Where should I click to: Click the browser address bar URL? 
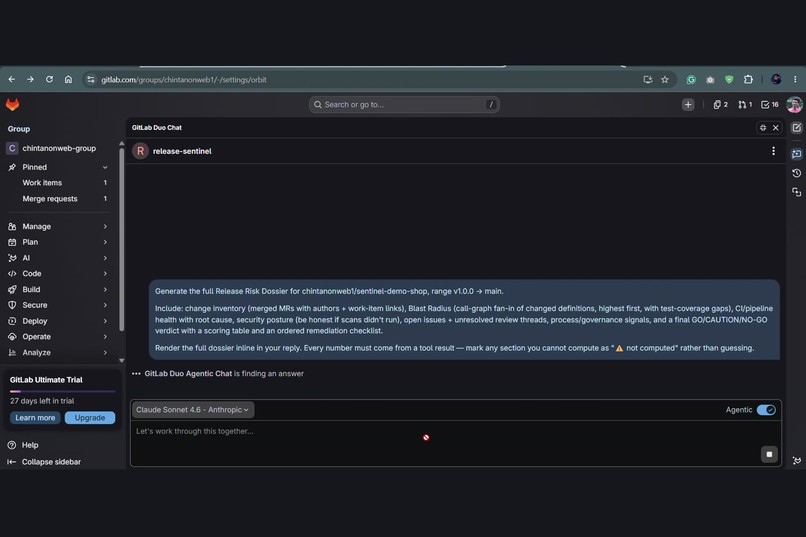click(x=184, y=80)
